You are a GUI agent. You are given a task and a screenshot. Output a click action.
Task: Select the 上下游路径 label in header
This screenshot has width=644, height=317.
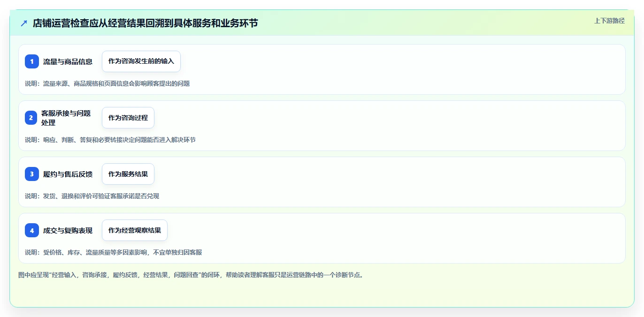coord(609,21)
